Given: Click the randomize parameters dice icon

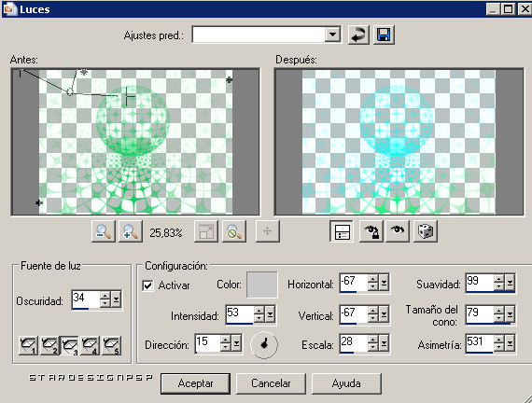Looking at the screenshot, I should [425, 231].
